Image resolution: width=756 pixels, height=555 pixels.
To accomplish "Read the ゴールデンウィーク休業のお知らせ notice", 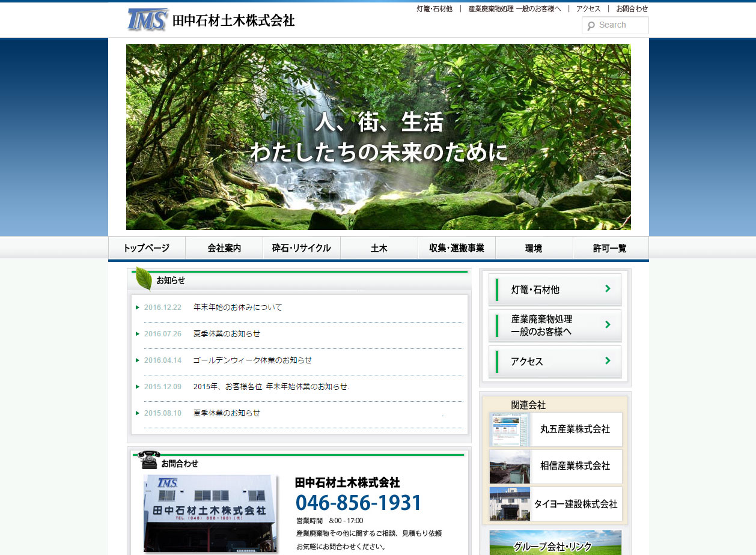I will (253, 360).
